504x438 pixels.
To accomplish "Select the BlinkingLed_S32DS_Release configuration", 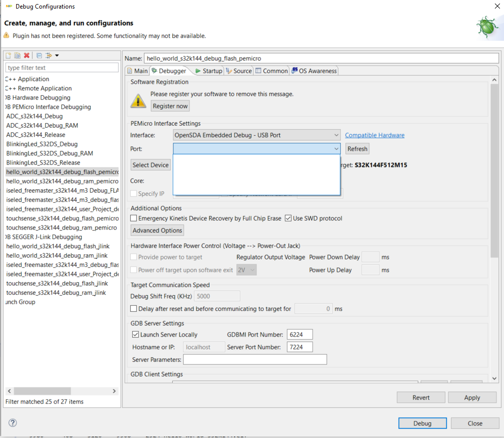I will 43,163.
